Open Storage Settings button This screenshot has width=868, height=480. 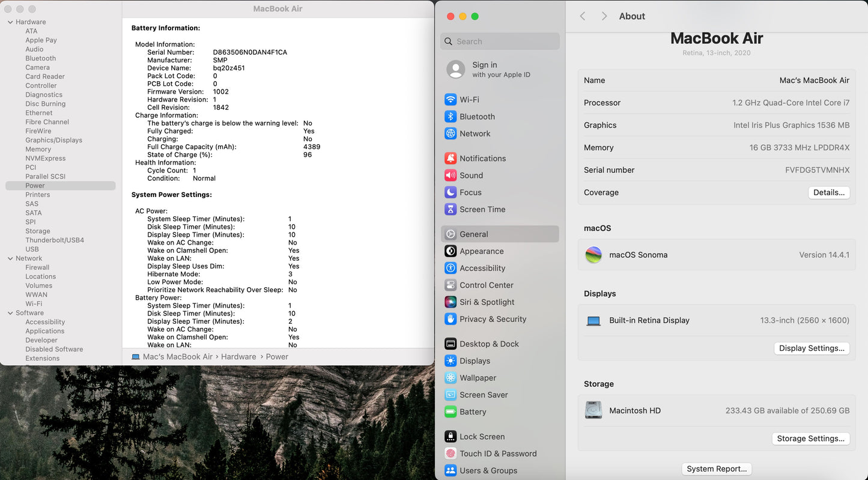click(810, 439)
